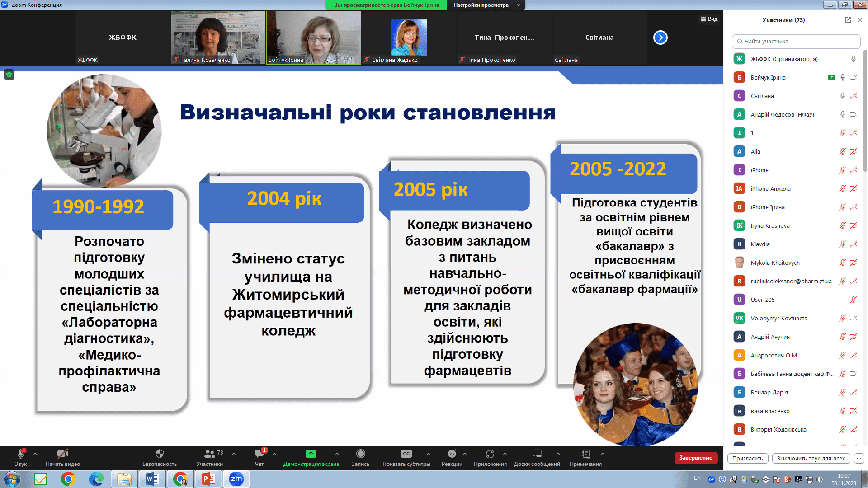Image resolution: width=868 pixels, height=488 pixels.
Task: Open Google Chrome in taskbar
Action: coord(68,479)
